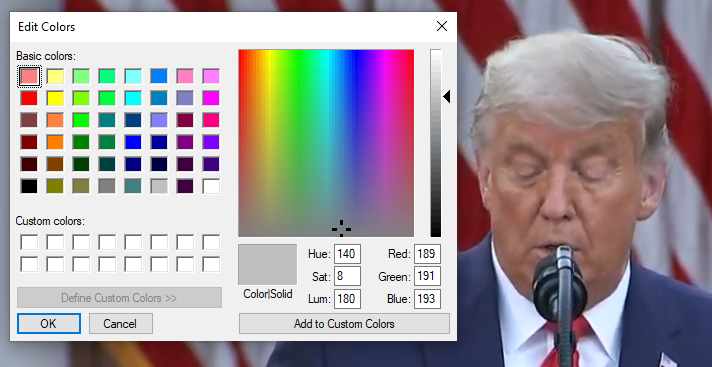Select the first empty custom color slot
Screen dimensions: 712x367
(29, 242)
